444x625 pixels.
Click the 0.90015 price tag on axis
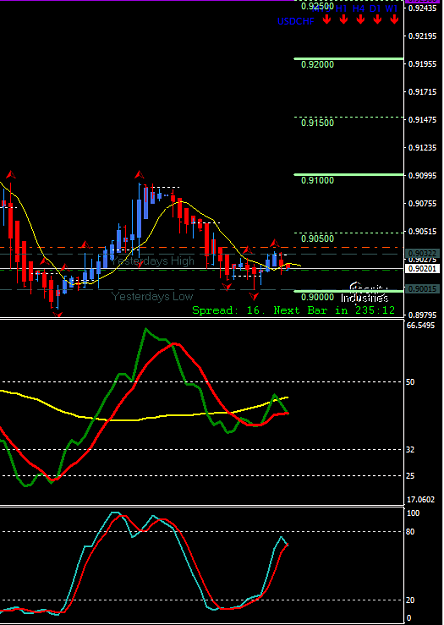click(422, 289)
